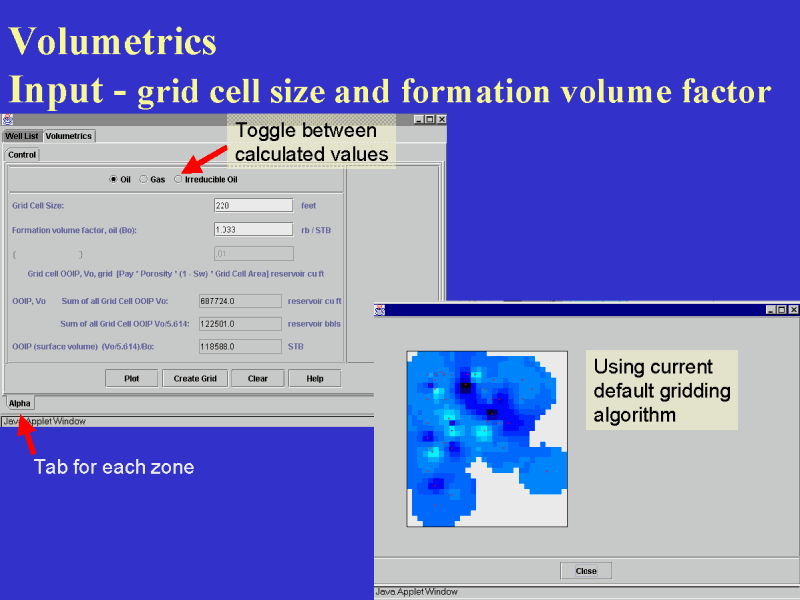Edit the Grid Cell Size field
This screenshot has height=600, width=800.
(254, 205)
